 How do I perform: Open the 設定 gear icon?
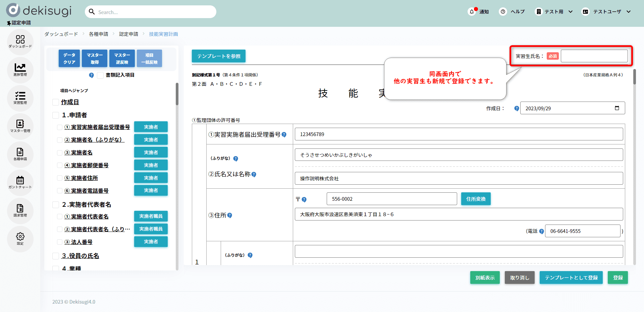20,239
